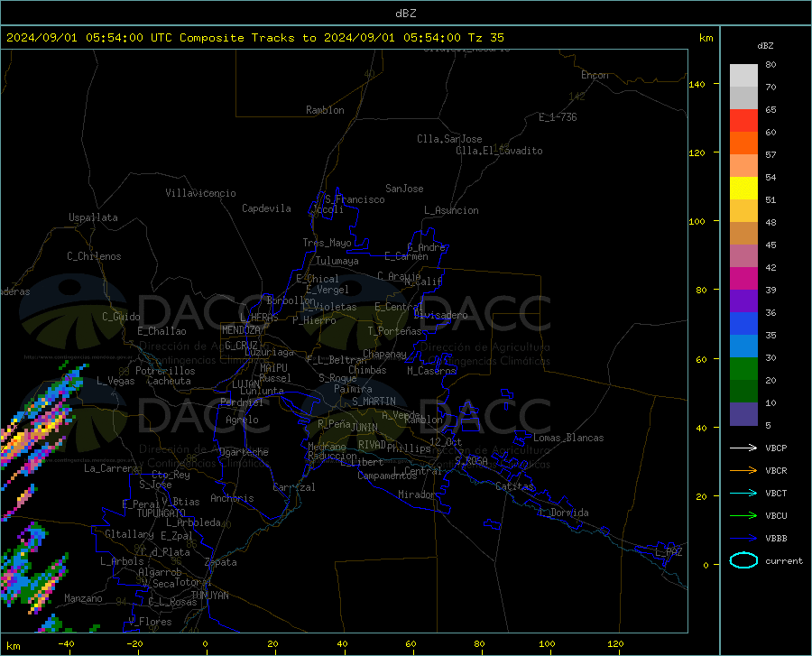Click the Capdevila map label

[266, 208]
